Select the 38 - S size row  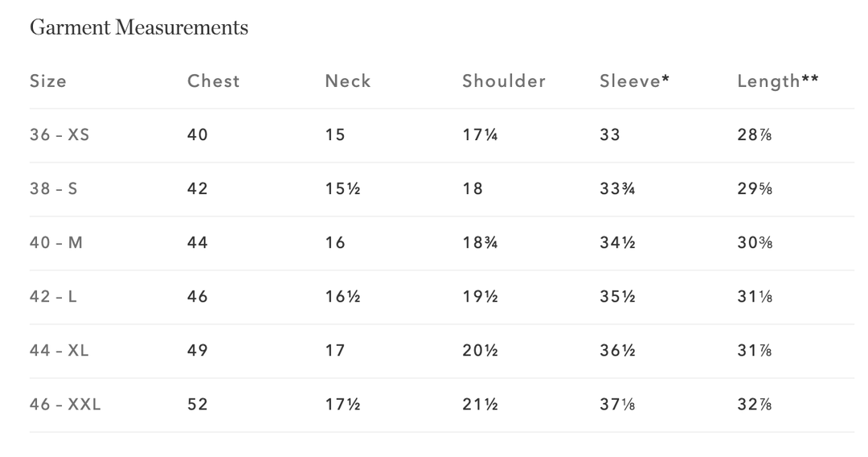[x=54, y=189]
